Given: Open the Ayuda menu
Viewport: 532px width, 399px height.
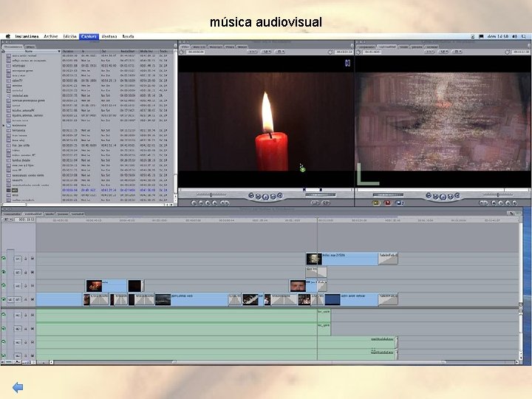Looking at the screenshot, I should 128,36.
